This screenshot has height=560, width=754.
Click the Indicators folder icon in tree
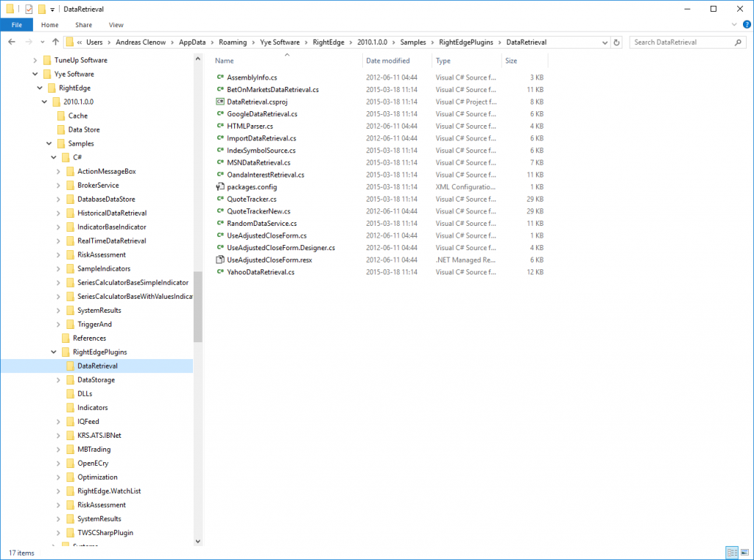point(70,408)
